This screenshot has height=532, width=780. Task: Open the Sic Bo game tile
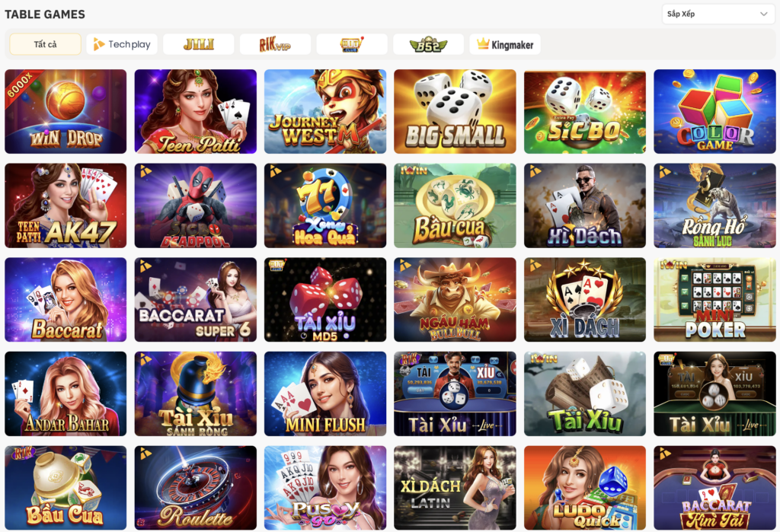[x=585, y=111]
